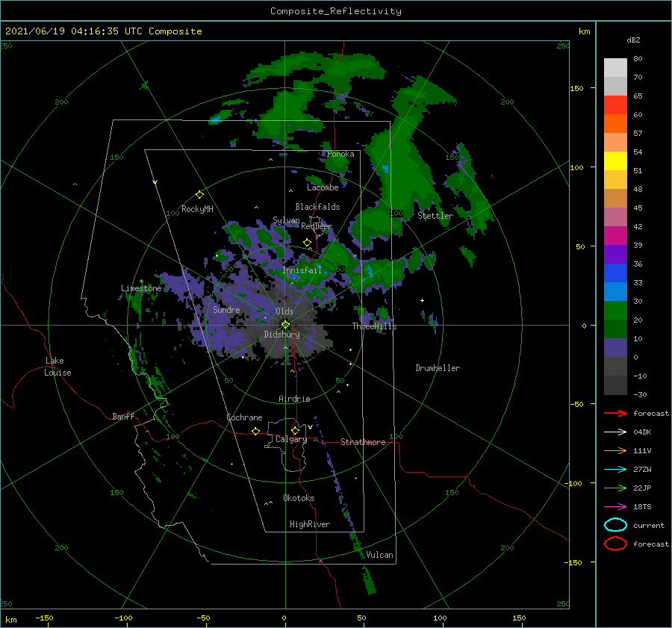Select the Airdrie label
This screenshot has height=628, width=672.
pyautogui.click(x=294, y=399)
